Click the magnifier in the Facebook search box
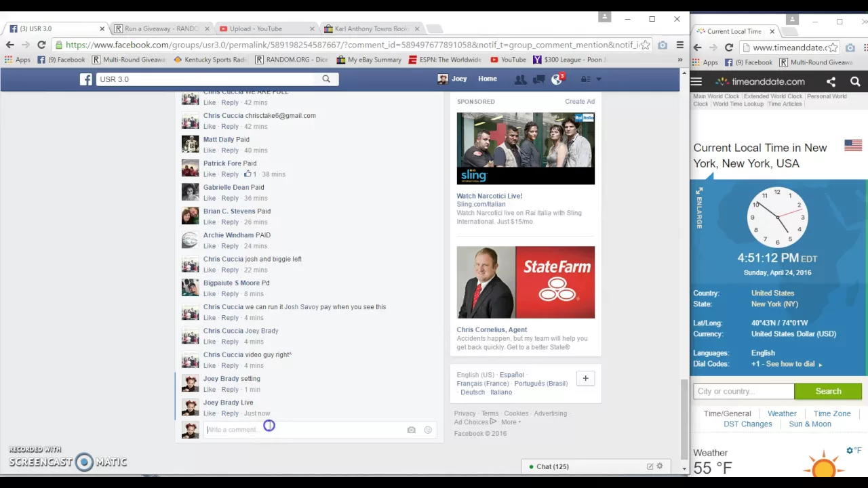This screenshot has width=868, height=488. (326, 79)
